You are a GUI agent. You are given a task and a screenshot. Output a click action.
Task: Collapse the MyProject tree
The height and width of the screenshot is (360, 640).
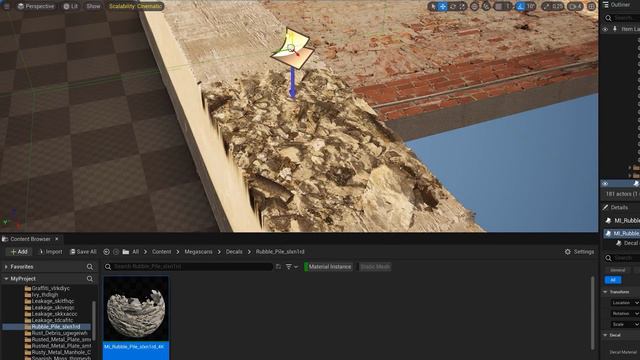point(6,279)
